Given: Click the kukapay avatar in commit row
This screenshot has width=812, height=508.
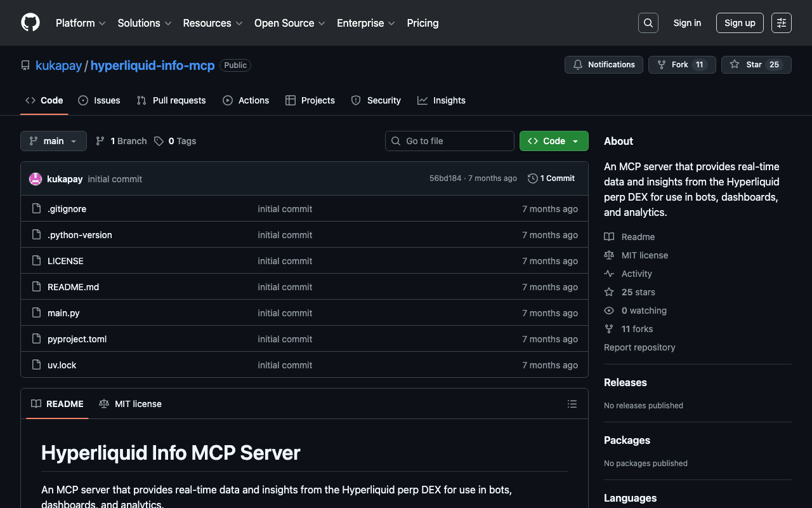Looking at the screenshot, I should tap(36, 179).
